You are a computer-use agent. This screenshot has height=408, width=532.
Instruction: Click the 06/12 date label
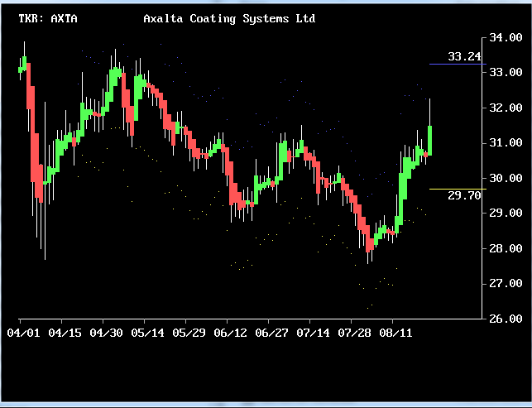coord(230,333)
